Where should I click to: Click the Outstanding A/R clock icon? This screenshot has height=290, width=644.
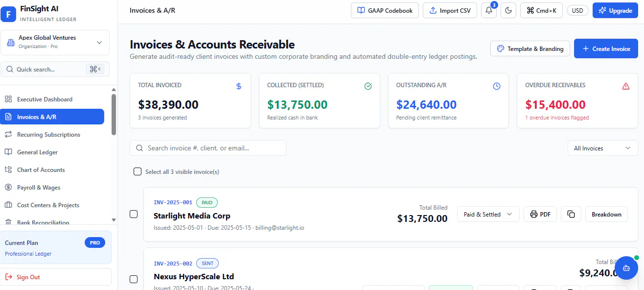tap(497, 86)
